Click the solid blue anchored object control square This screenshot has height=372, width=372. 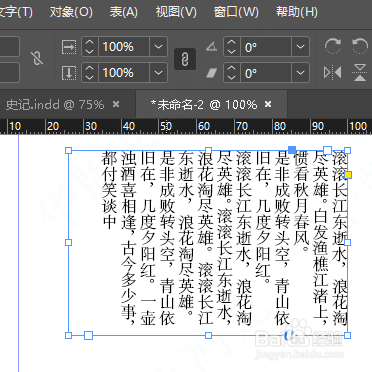pyautogui.click(x=292, y=150)
